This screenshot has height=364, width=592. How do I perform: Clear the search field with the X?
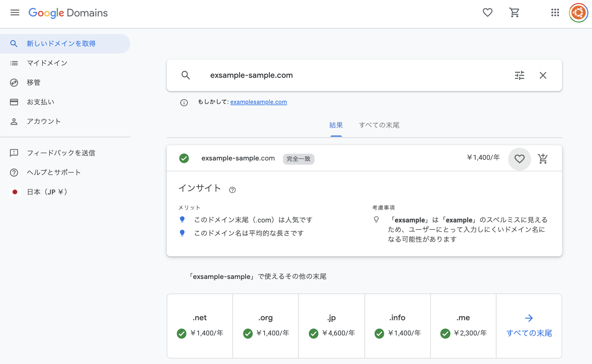543,75
